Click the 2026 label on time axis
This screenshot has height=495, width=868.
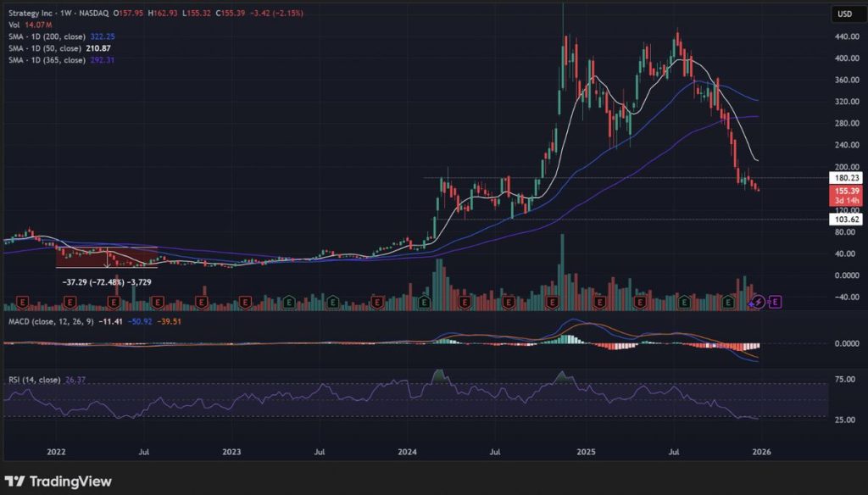760,452
